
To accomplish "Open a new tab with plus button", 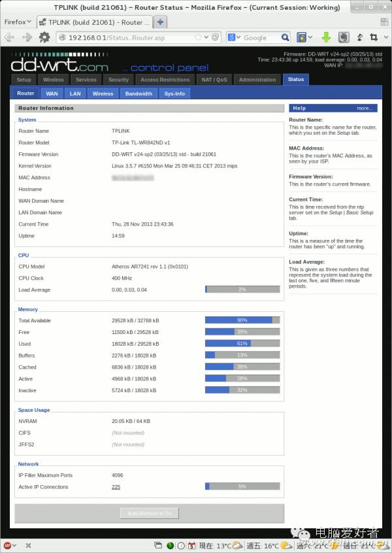I will pyautogui.click(x=160, y=22).
